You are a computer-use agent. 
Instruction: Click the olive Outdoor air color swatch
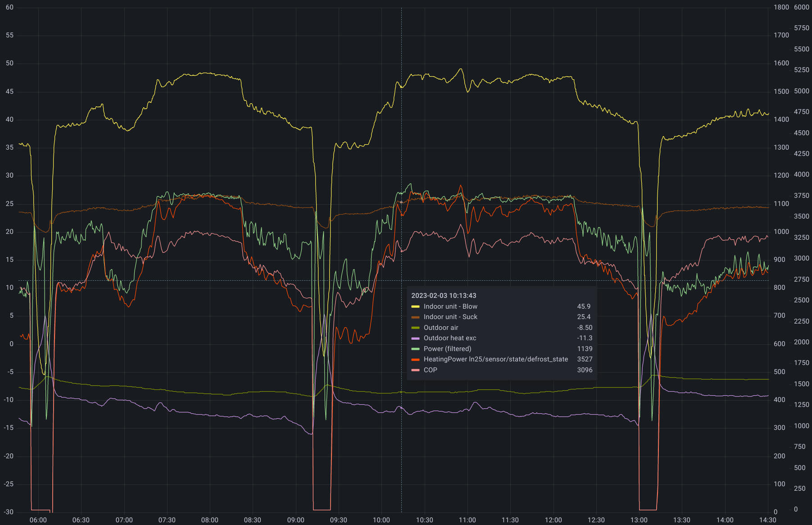(415, 328)
